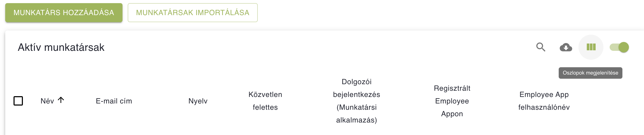Sort by Dolgozói bejelentkezés column header
Screen dimensions: 644x135
pos(356,95)
